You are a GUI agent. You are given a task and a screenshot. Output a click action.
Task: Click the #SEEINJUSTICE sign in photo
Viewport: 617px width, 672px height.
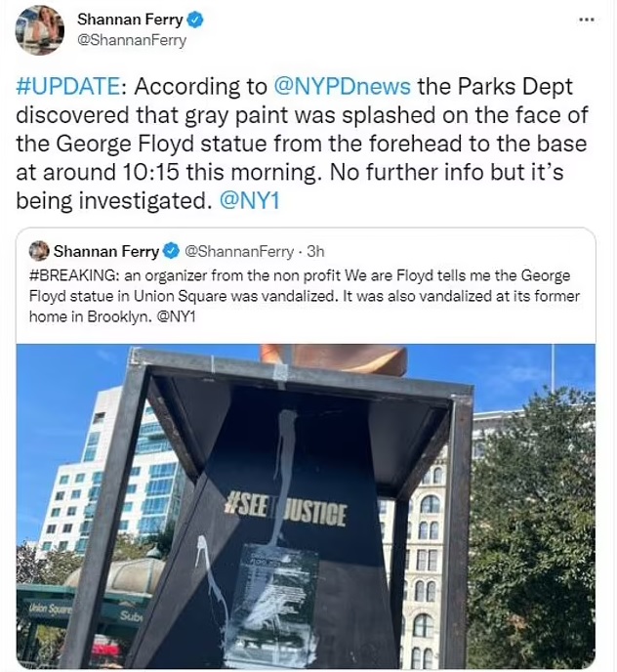(x=285, y=512)
